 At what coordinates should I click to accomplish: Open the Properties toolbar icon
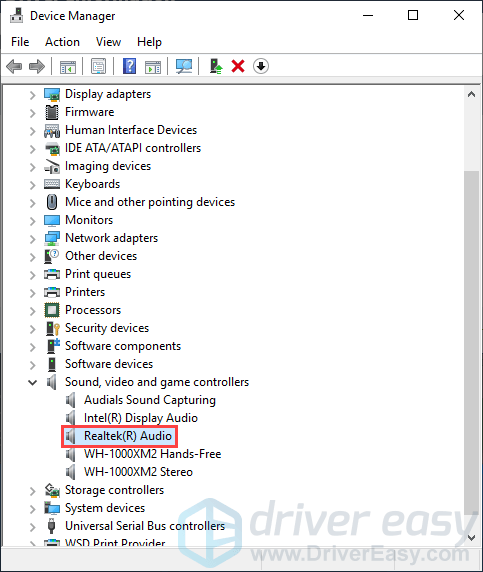point(98,66)
